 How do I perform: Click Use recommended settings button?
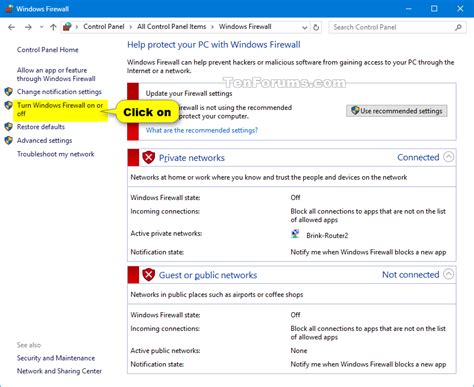(397, 111)
